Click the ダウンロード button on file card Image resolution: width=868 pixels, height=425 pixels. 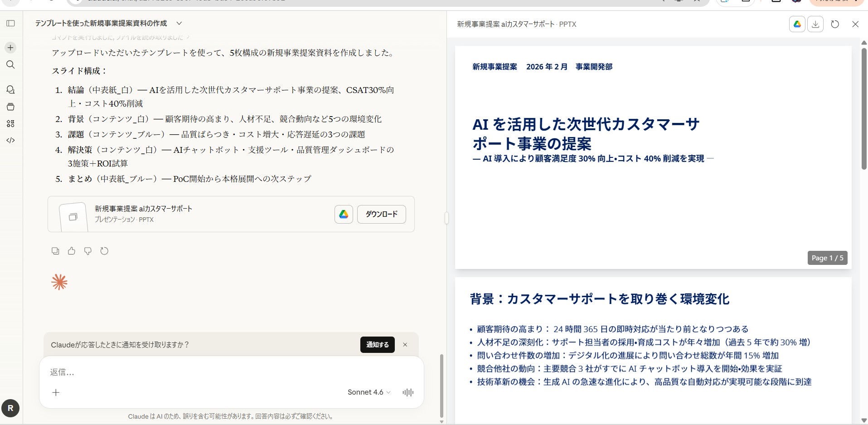click(381, 214)
